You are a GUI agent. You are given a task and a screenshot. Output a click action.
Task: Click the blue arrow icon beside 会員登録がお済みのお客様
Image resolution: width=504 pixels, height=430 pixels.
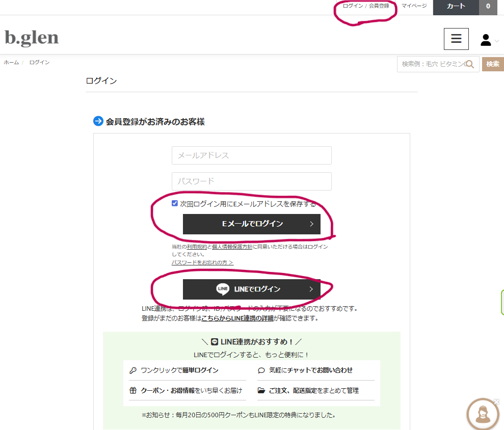click(x=98, y=121)
